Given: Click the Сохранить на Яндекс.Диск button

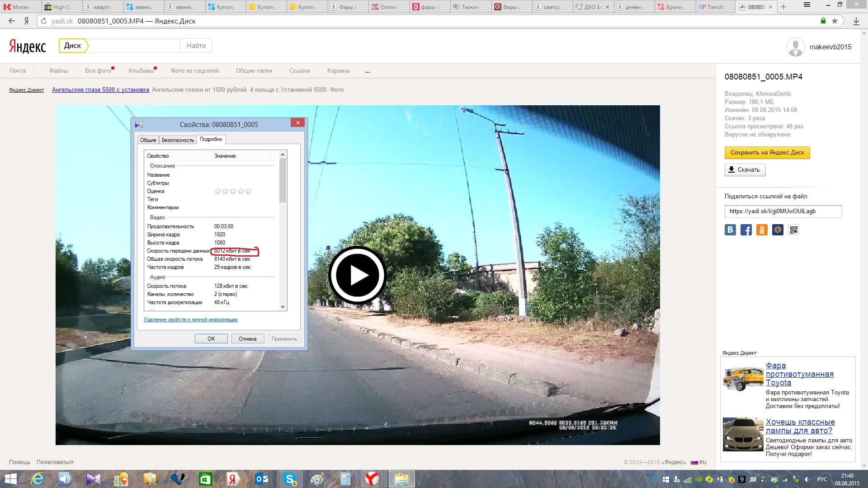Looking at the screenshot, I should click(x=767, y=153).
